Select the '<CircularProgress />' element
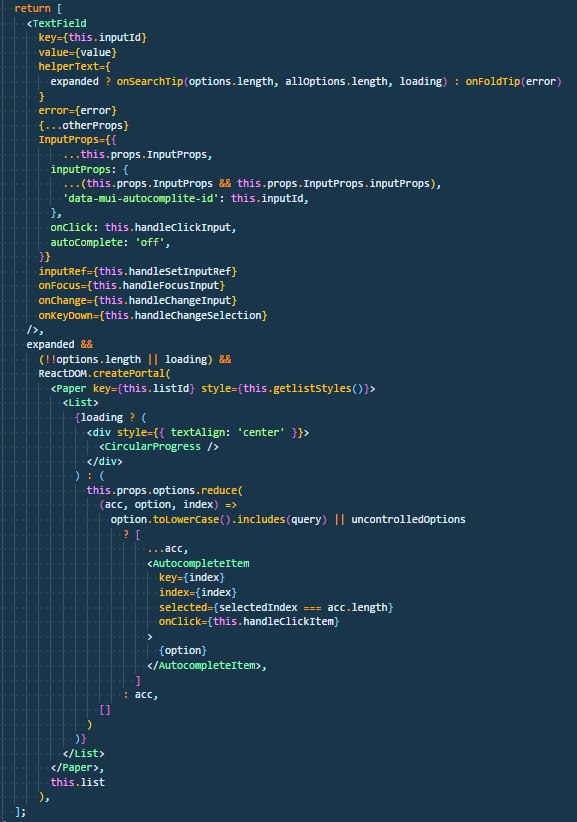 pyautogui.click(x=159, y=447)
